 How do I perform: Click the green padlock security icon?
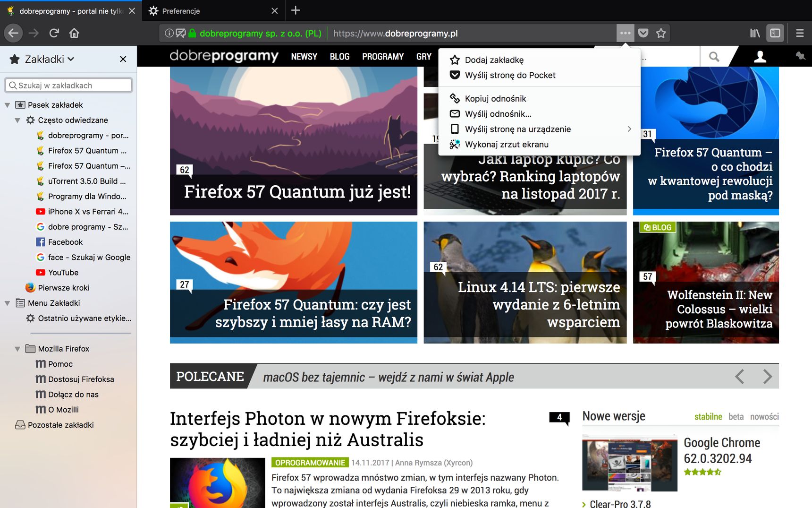[x=192, y=33]
